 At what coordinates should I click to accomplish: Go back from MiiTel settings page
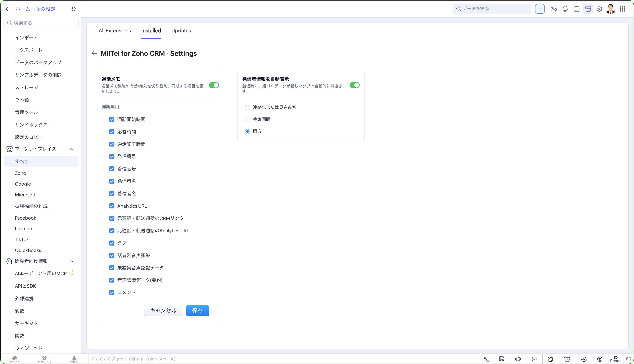pos(94,53)
